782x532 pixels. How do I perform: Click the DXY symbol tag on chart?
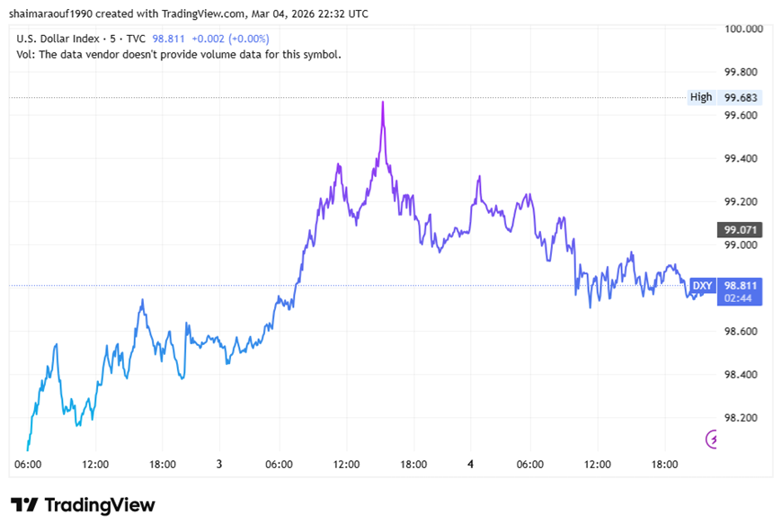coord(702,286)
